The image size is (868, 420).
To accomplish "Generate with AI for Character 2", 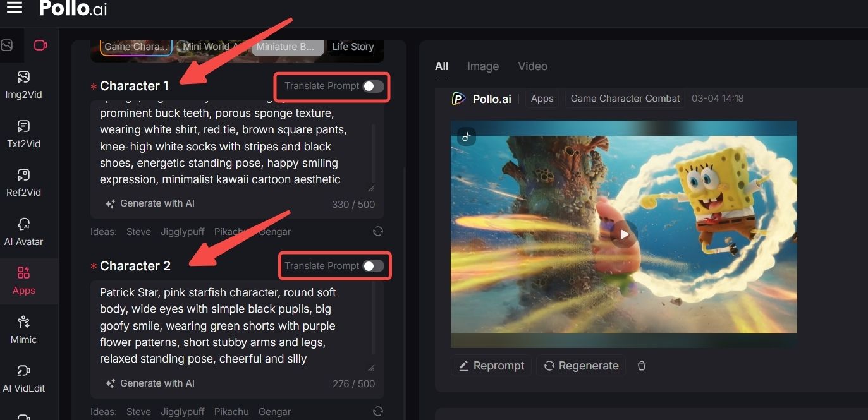I will click(150, 383).
